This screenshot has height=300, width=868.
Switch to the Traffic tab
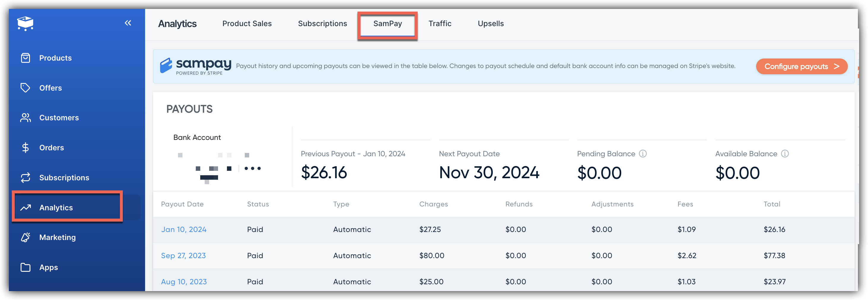pos(440,23)
